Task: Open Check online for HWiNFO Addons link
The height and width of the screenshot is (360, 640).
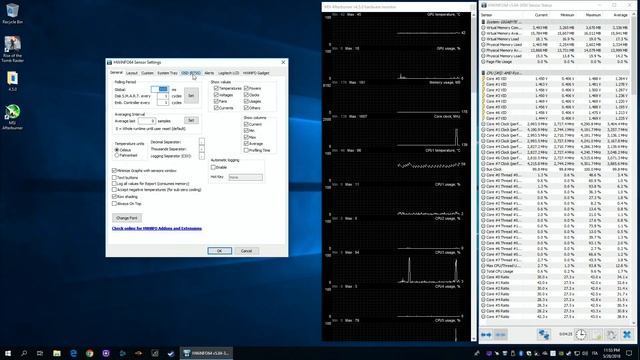Action: [157, 229]
